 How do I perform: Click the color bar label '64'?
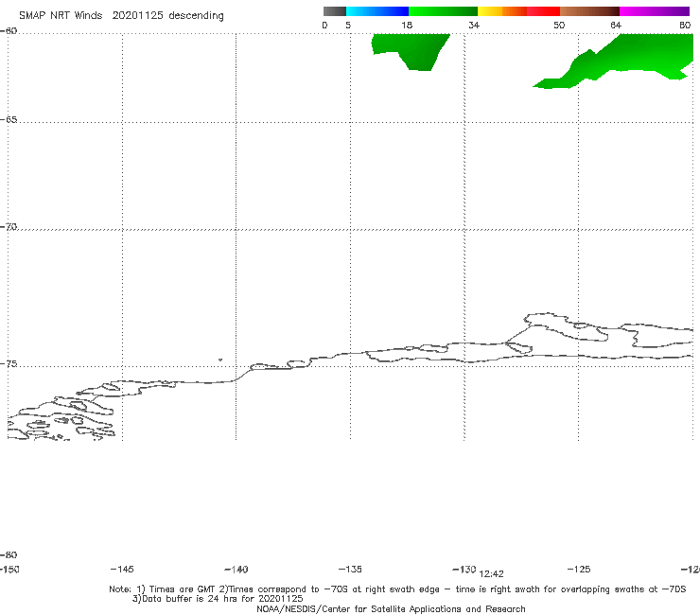tap(616, 26)
